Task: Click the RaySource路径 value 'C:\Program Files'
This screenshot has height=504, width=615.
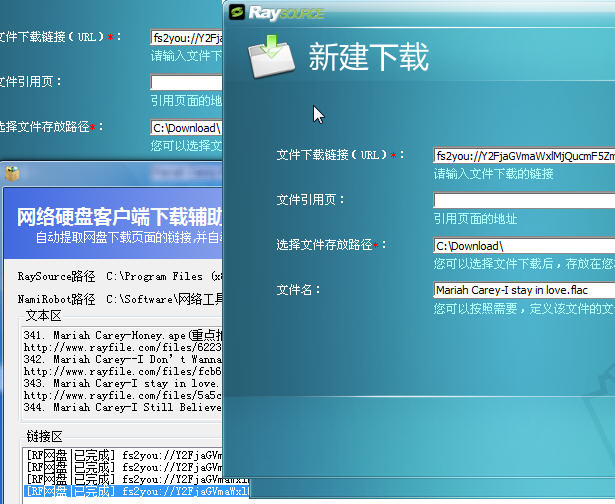Action: click(164, 276)
